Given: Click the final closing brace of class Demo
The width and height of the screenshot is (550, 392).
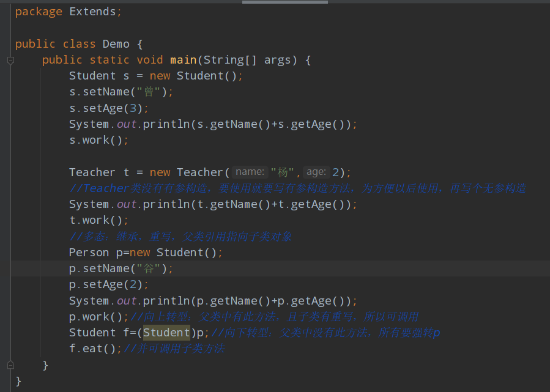Looking at the screenshot, I should 18,381.
